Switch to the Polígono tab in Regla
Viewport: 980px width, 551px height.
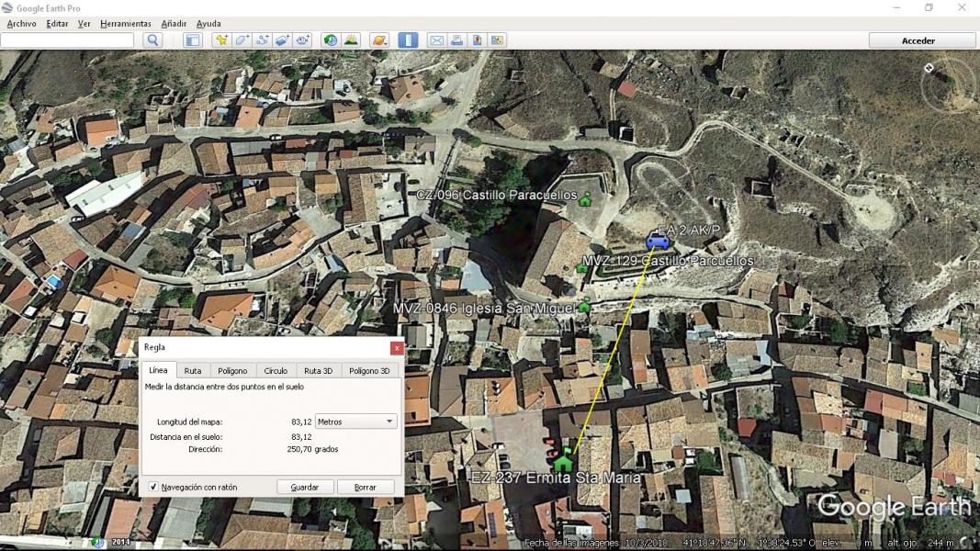point(232,371)
